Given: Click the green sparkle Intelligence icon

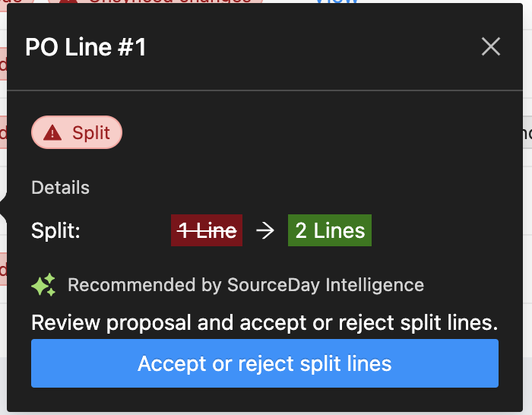Looking at the screenshot, I should coord(43,284).
